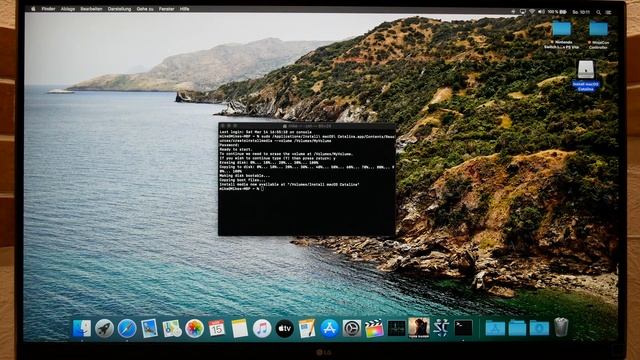Open Notes app in the Dock
This screenshot has height=360, width=640.
click(240, 328)
